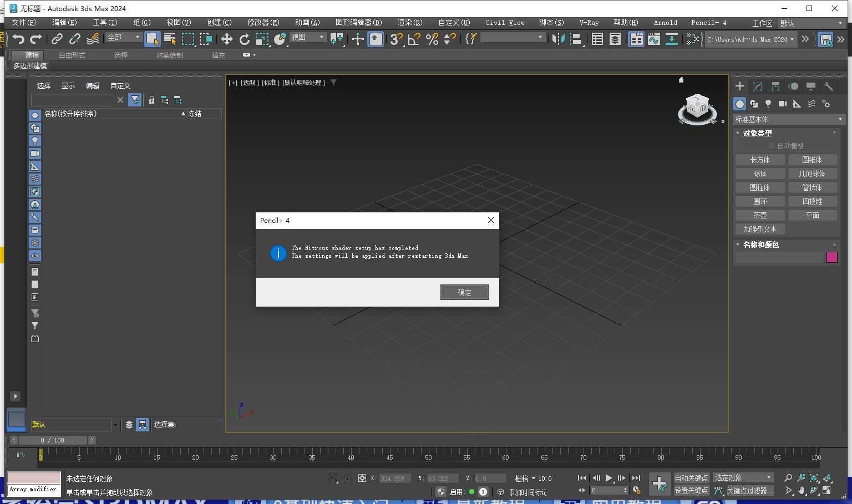
Task: Expand the 选定对象 dropdown near the timeline
Action: coord(743,477)
